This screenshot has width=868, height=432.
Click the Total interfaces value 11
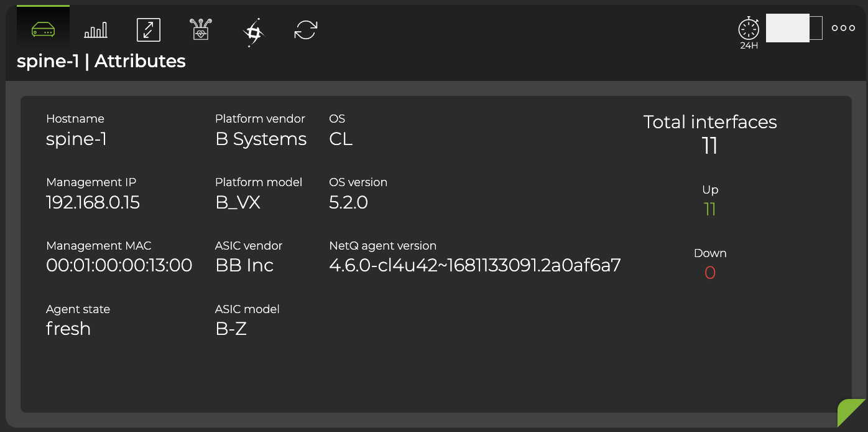[x=710, y=147]
